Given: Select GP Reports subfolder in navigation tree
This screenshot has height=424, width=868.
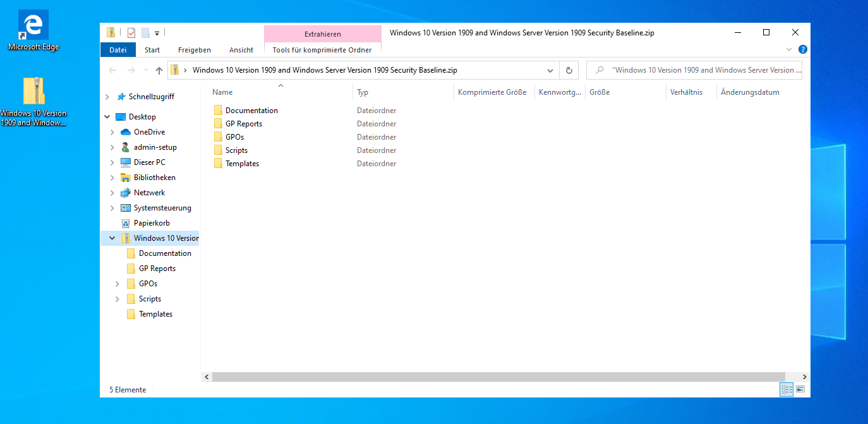Looking at the screenshot, I should [x=157, y=269].
